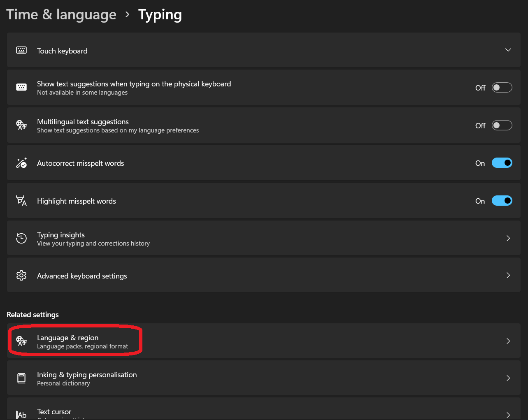
Task: Expand the Touch keyboard section
Action: [x=508, y=49]
